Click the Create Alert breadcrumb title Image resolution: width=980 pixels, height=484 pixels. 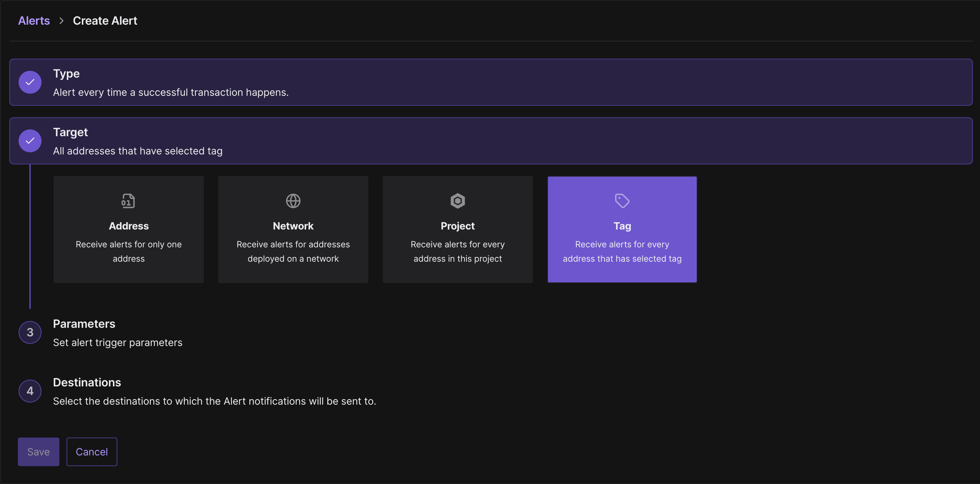click(105, 20)
